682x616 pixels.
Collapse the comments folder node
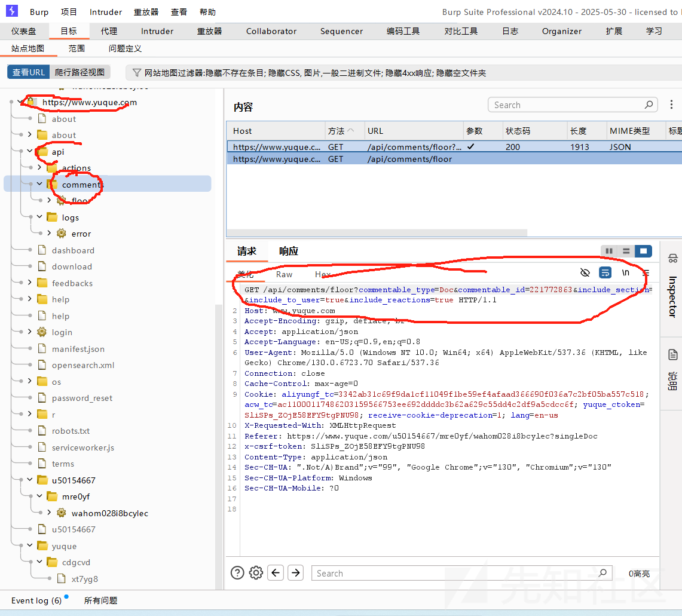click(x=39, y=184)
